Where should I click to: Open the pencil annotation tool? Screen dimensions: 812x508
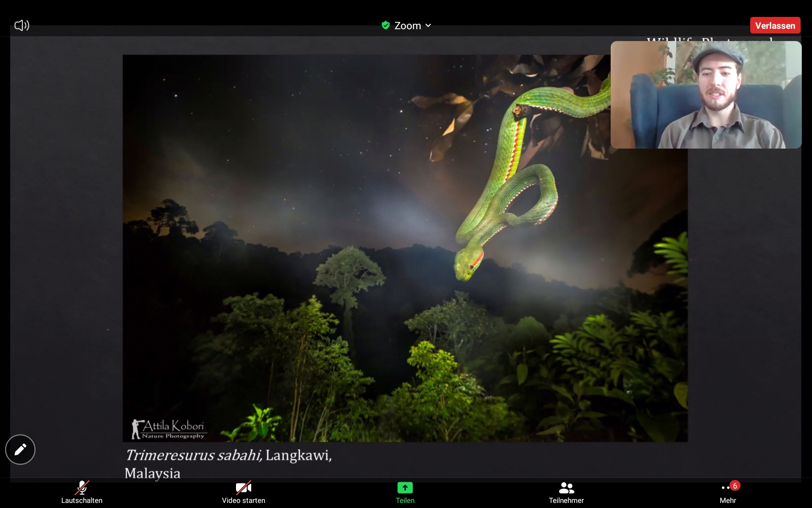point(20,449)
